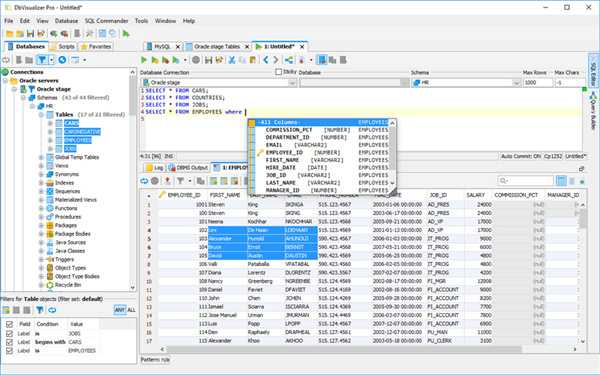The height and width of the screenshot is (375, 600).
Task: Click the Next right chevron icon in editor toolbar
Action: click(x=276, y=60)
